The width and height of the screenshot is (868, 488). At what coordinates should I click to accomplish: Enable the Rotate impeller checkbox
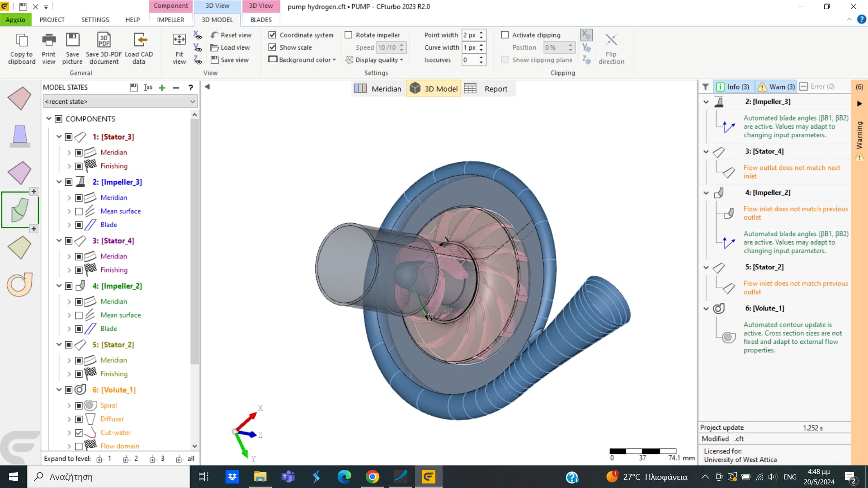(x=349, y=35)
